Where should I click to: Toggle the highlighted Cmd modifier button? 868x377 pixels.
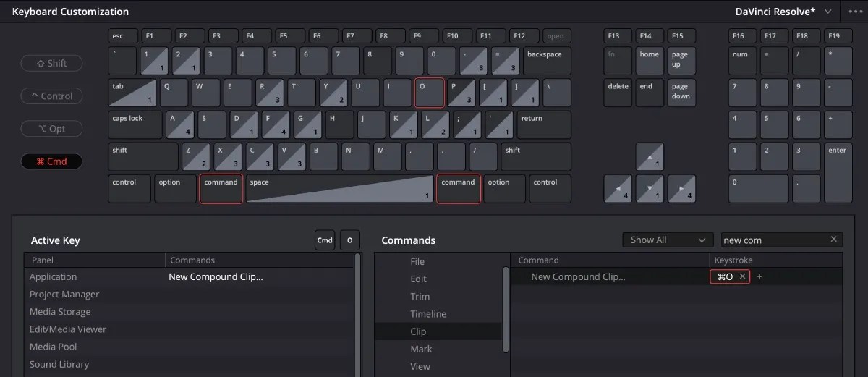click(51, 161)
